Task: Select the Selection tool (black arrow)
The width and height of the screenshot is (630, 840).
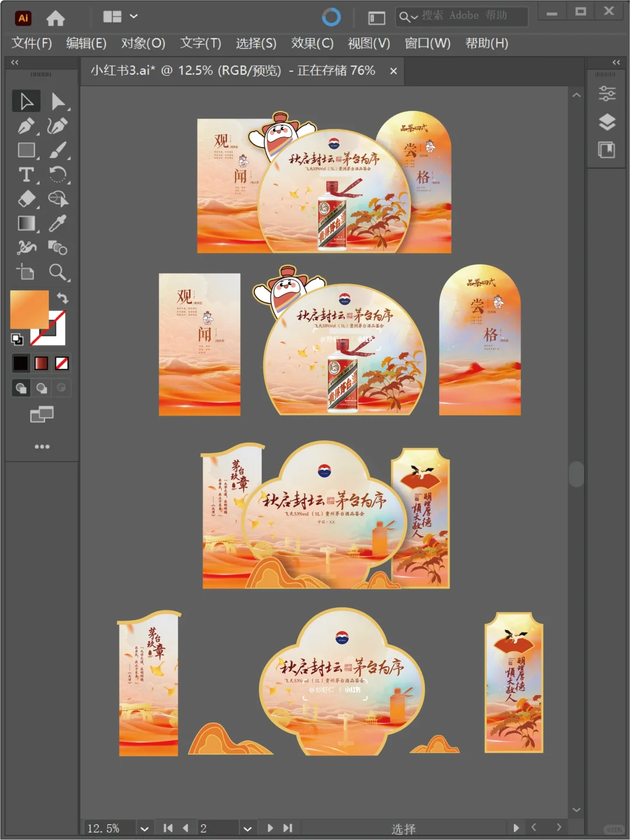Action: 27,101
